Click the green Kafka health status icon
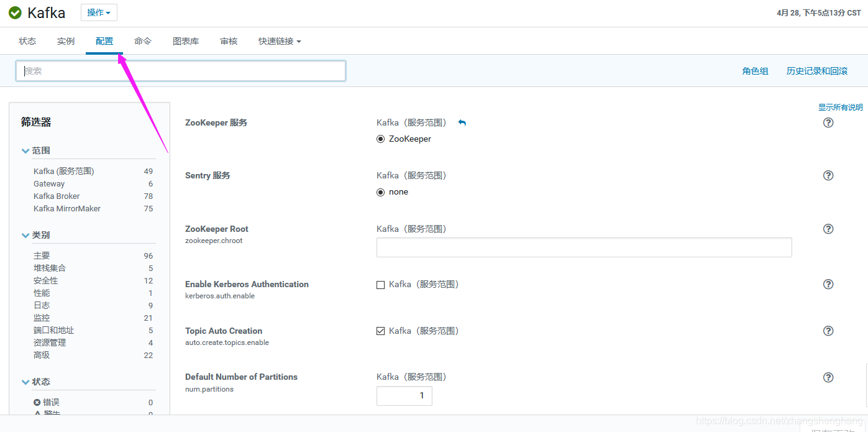Image resolution: width=868 pixels, height=432 pixels. coord(15,12)
